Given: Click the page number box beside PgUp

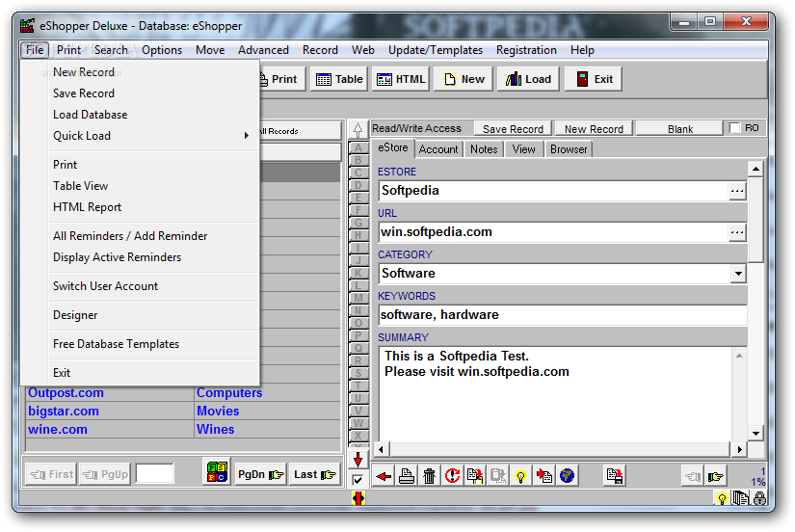Looking at the screenshot, I should tap(154, 475).
